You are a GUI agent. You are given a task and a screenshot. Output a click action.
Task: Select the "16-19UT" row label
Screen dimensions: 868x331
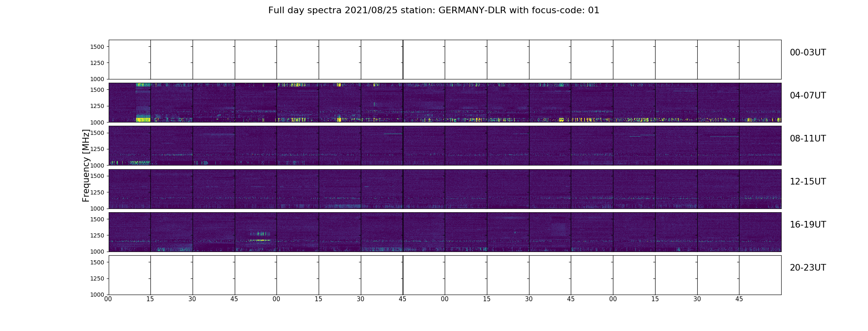(808, 225)
